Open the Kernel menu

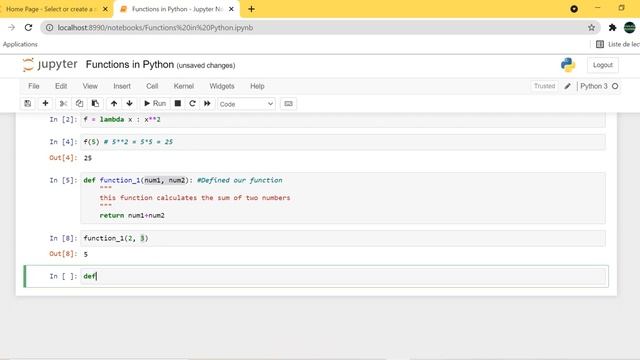pos(184,86)
